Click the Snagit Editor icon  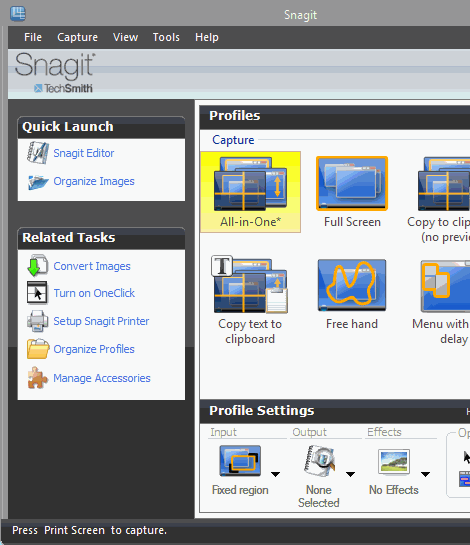point(38,153)
